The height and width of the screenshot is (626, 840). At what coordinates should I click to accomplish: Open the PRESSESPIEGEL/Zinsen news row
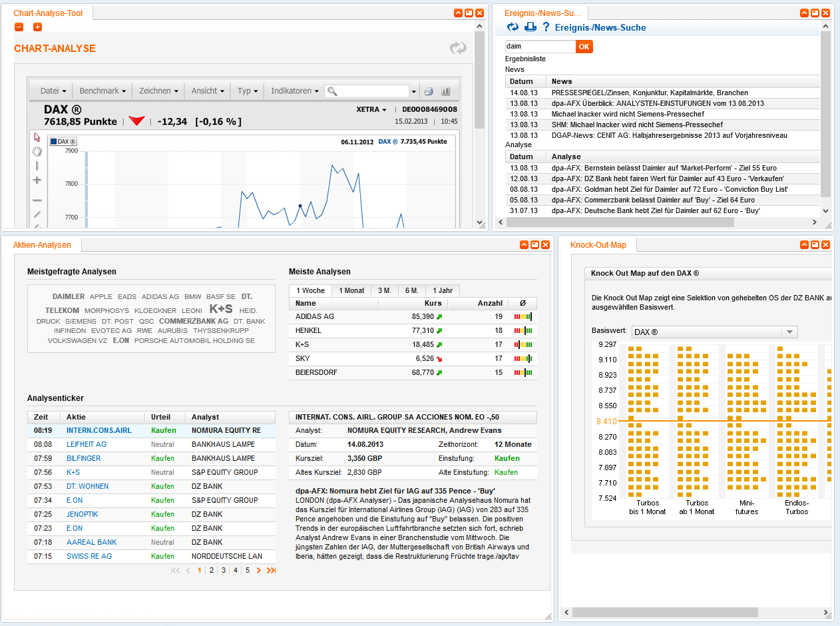point(664,93)
